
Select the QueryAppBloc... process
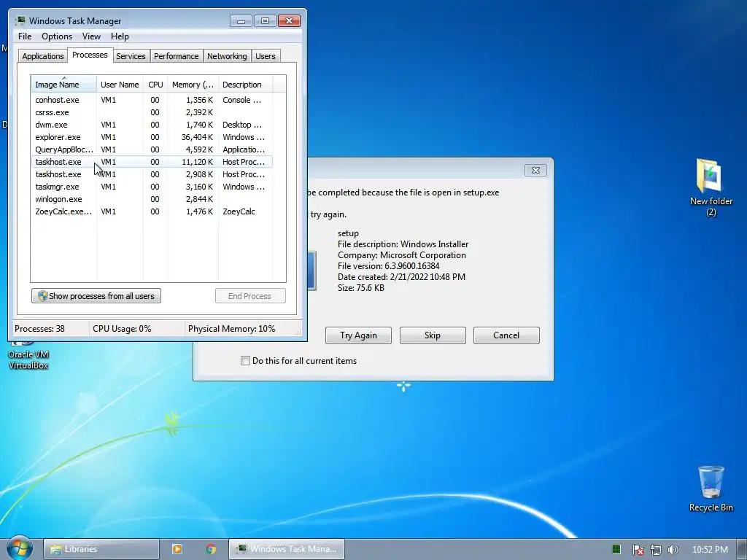pyautogui.click(x=152, y=149)
